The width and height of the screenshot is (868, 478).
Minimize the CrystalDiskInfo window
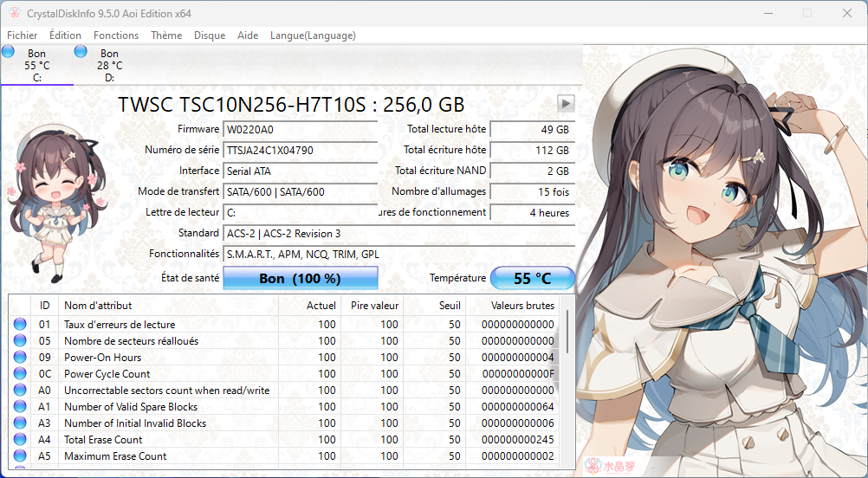(x=768, y=13)
